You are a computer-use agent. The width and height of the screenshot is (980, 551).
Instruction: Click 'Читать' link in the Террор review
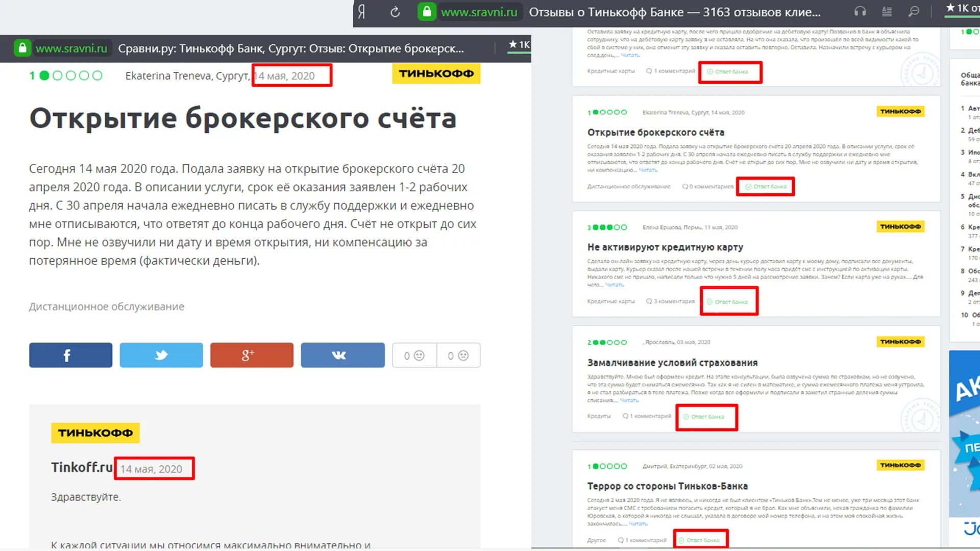click(638, 523)
